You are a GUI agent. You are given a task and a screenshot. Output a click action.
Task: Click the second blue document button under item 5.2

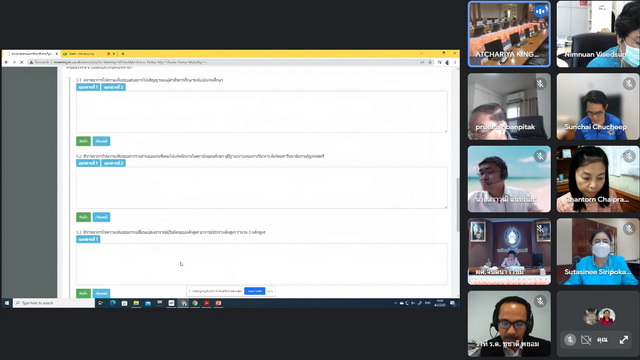tap(113, 163)
